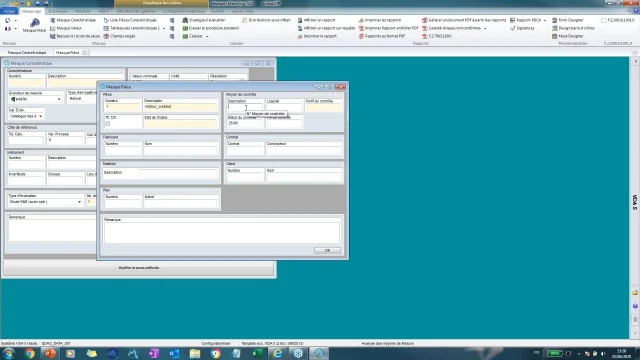Open the Windows Start menu

point(9,353)
